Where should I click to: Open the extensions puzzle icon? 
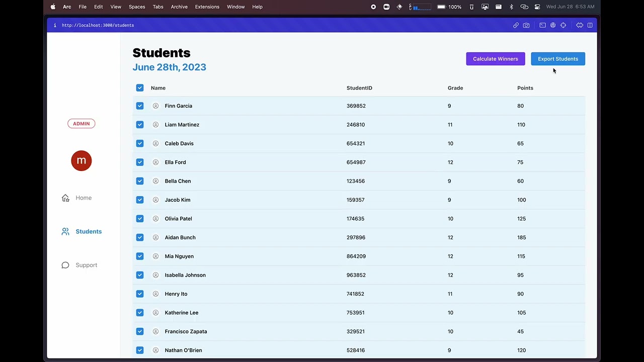coord(580,25)
